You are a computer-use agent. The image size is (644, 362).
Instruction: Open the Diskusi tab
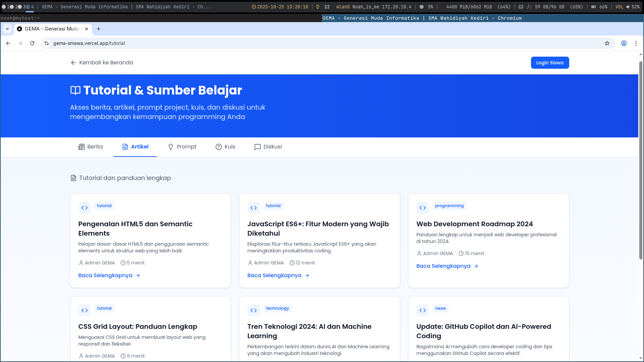point(268,147)
